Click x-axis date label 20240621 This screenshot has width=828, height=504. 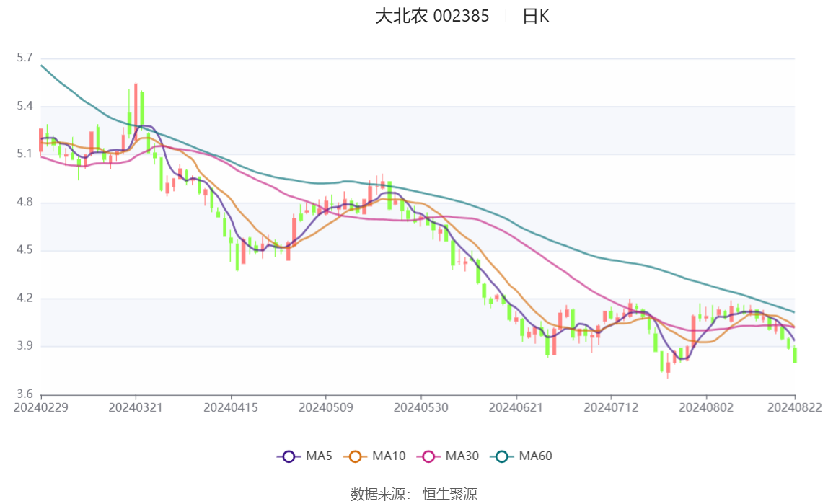(x=516, y=407)
